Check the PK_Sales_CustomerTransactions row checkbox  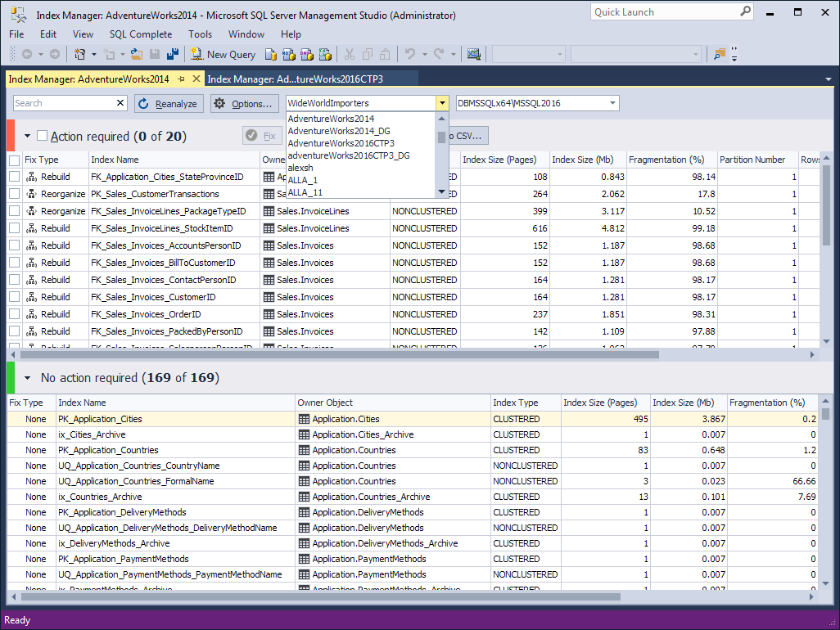15,194
